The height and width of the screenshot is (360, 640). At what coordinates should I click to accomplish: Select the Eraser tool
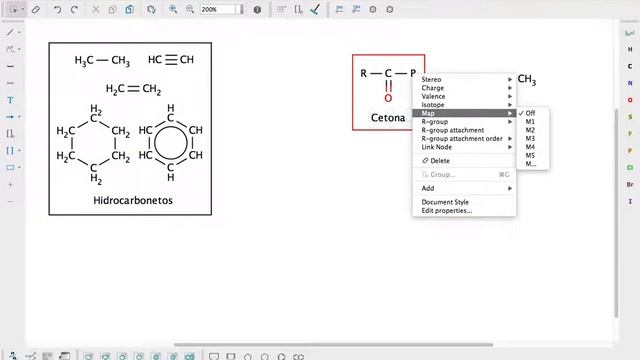click(x=36, y=9)
